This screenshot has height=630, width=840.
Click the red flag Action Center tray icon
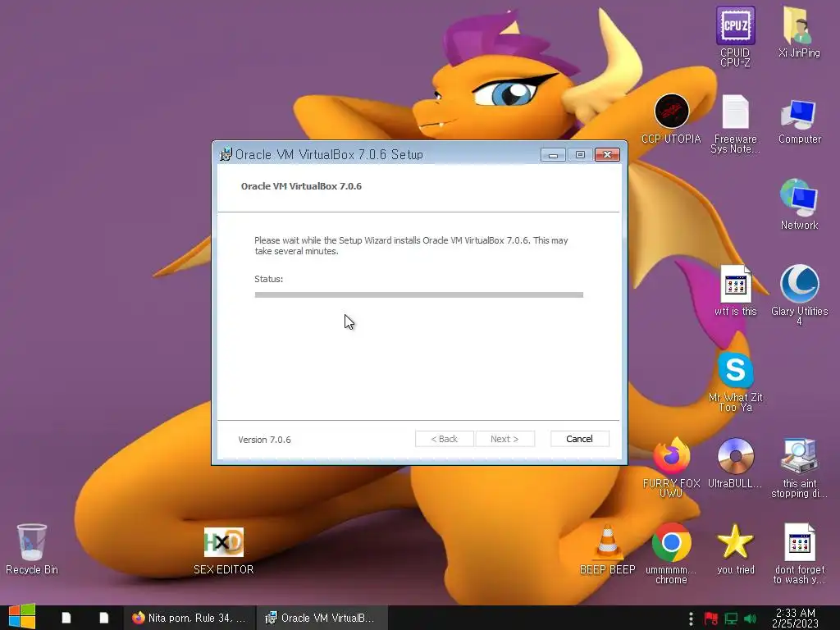pos(711,619)
